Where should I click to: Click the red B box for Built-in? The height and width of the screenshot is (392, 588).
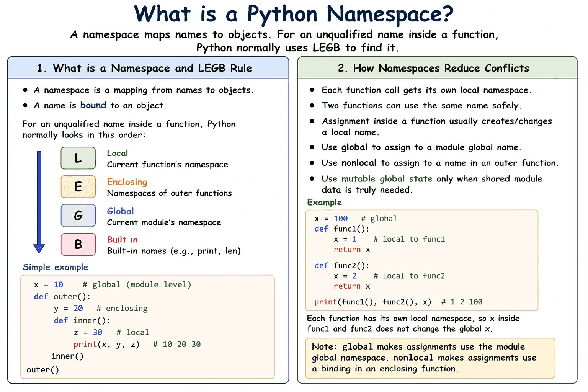[78, 244]
